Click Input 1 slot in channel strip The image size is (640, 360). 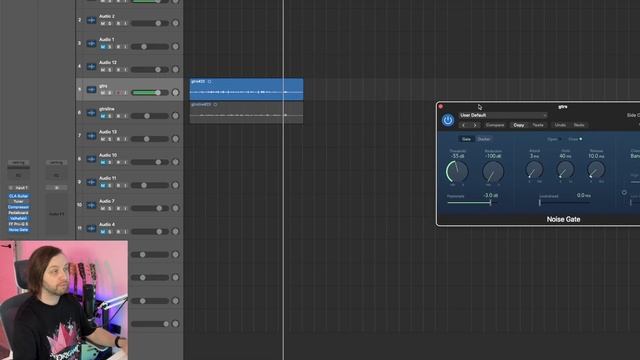[19, 188]
